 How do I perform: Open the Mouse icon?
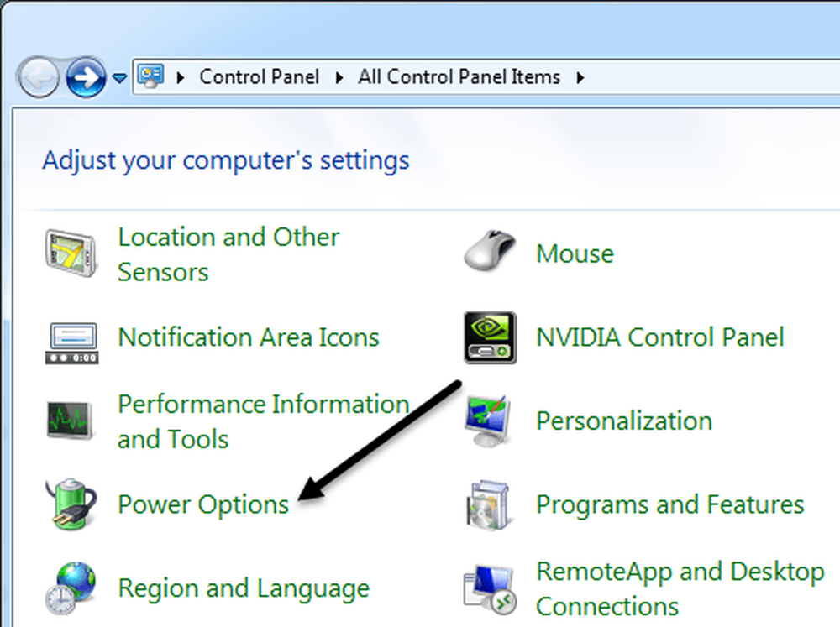coord(490,250)
